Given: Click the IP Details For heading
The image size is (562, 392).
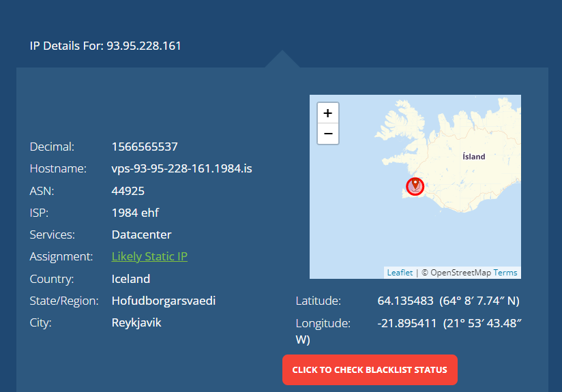Looking at the screenshot, I should 106,46.
